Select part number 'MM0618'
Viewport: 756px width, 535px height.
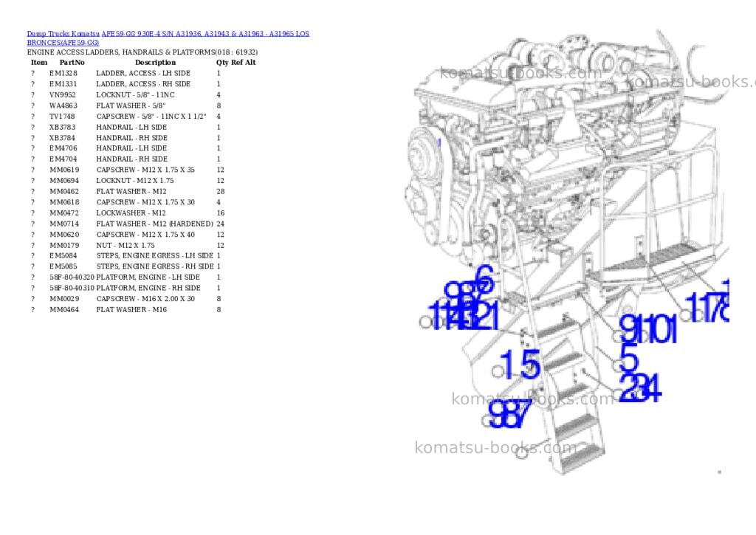tap(64, 202)
